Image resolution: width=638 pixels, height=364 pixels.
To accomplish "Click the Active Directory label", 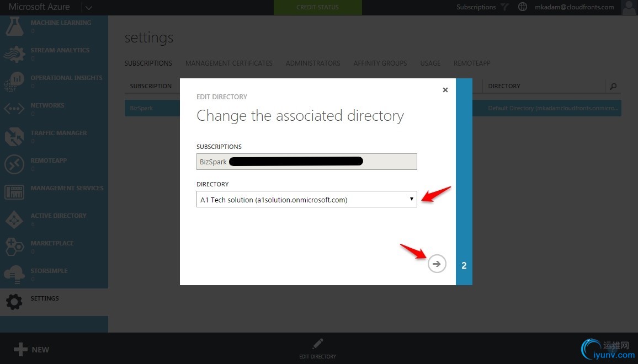I will coord(58,216).
